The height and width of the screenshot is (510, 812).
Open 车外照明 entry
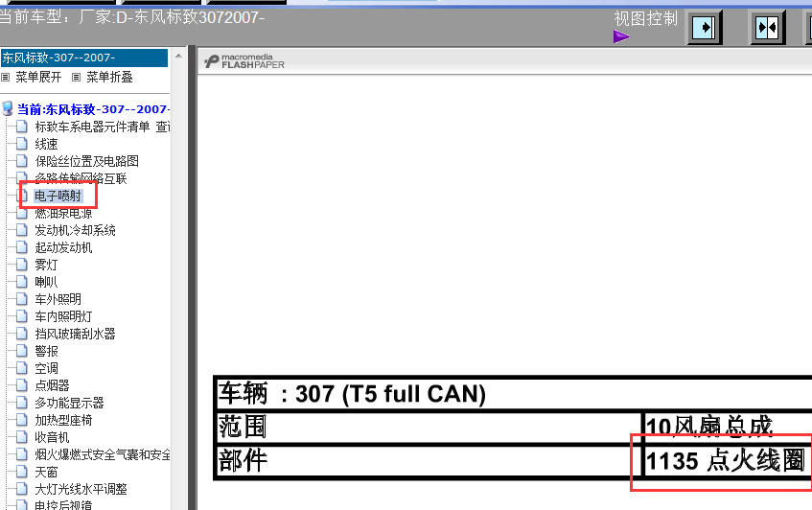(58, 299)
